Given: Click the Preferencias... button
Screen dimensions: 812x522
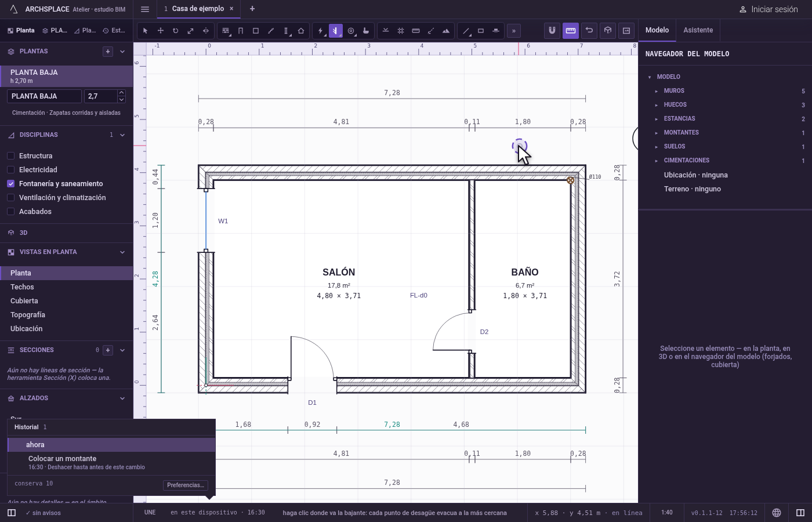Looking at the screenshot, I should (x=186, y=485).
